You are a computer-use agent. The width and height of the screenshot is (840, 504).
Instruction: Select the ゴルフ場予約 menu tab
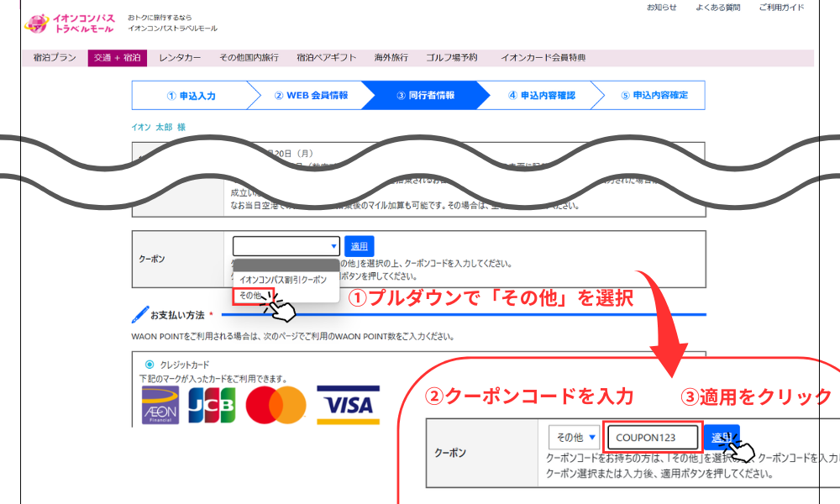pyautogui.click(x=452, y=57)
